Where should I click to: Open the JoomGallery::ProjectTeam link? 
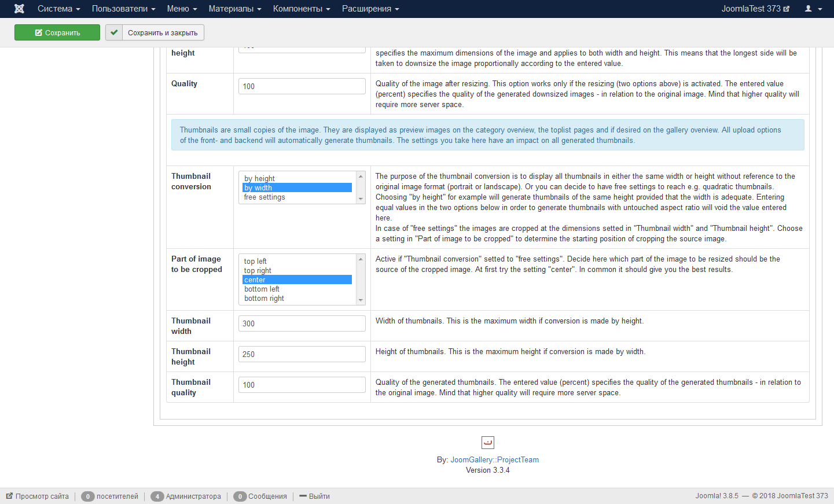tap(495, 460)
